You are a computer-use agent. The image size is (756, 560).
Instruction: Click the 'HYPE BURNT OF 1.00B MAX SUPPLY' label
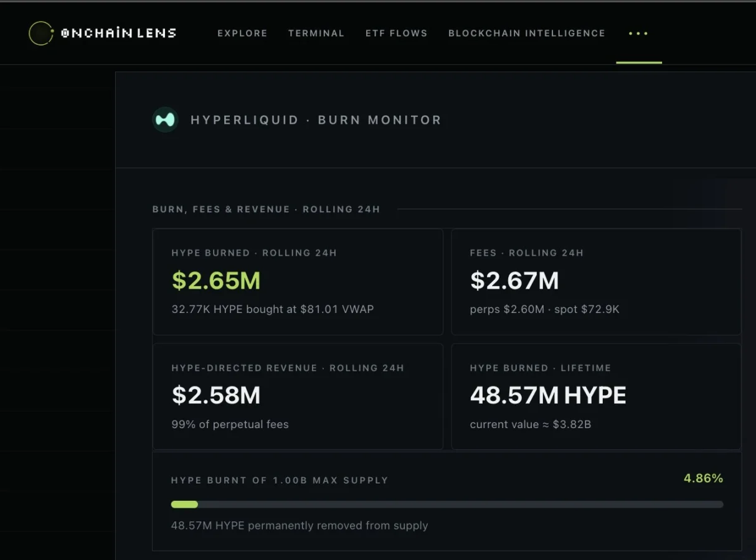tap(280, 480)
